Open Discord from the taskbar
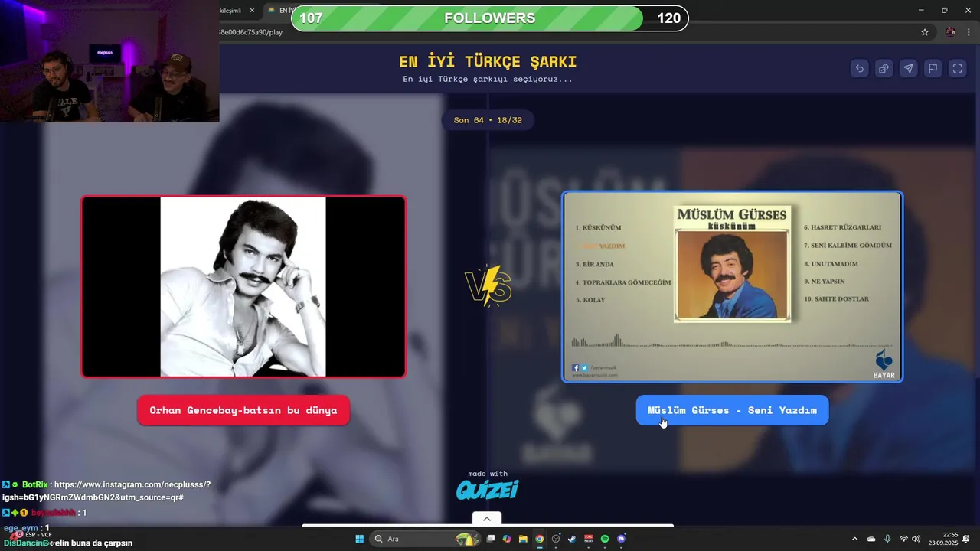This screenshot has height=551, width=980. 621,539
